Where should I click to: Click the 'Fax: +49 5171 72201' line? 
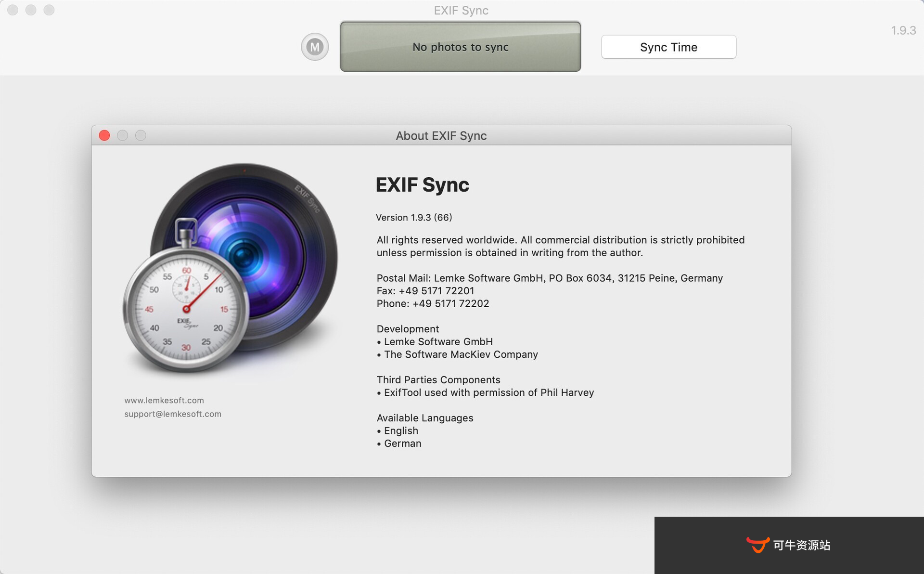coord(425,291)
